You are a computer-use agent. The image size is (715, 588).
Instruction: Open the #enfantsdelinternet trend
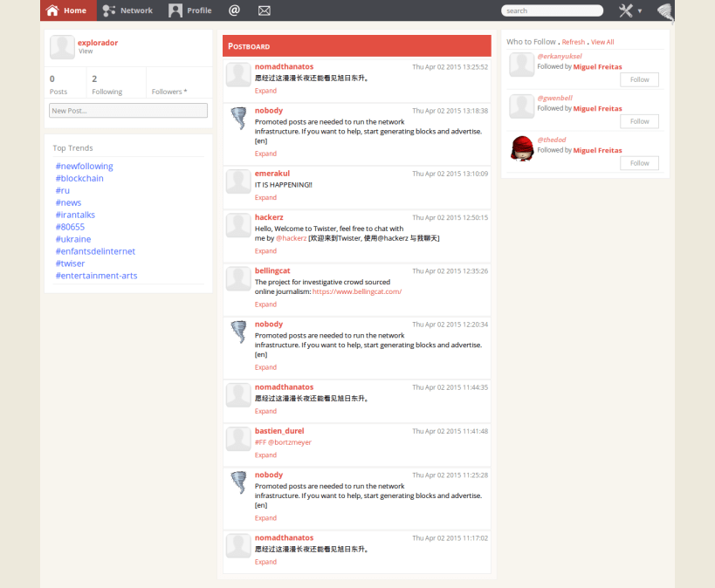click(x=95, y=251)
